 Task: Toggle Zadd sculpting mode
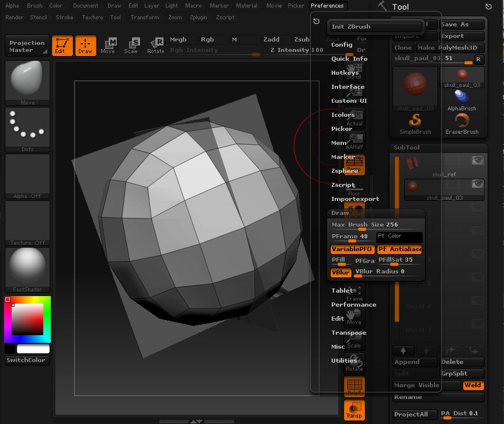tap(272, 40)
